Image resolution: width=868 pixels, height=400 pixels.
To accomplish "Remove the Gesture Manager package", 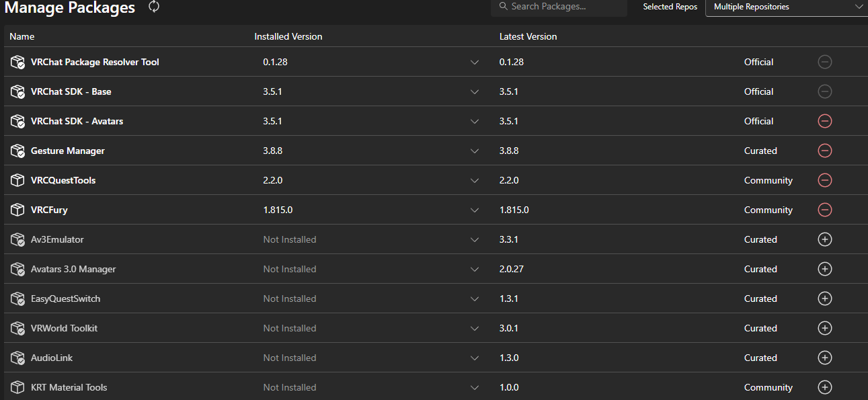I will tap(825, 151).
